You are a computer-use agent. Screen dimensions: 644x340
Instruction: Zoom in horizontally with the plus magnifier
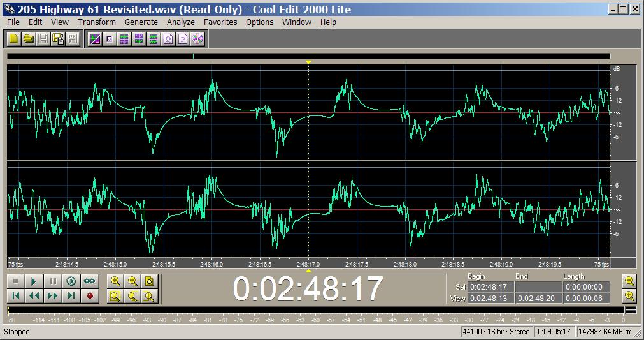point(116,281)
